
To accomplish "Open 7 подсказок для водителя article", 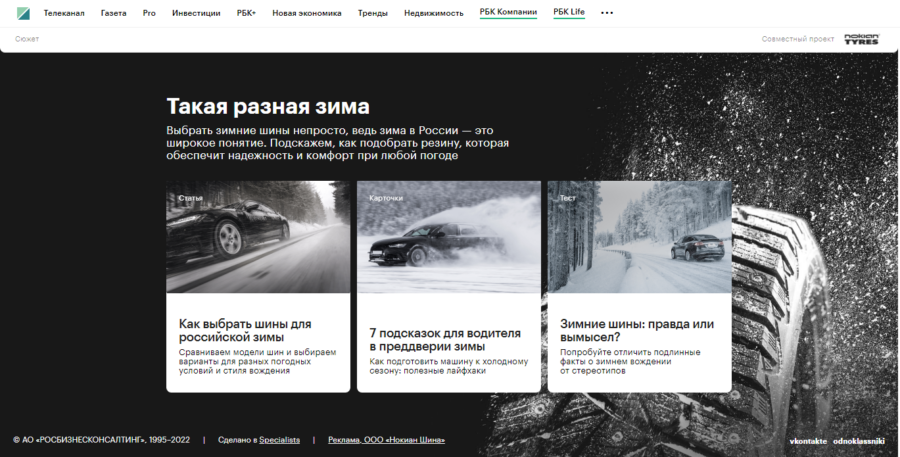I will pos(445,340).
